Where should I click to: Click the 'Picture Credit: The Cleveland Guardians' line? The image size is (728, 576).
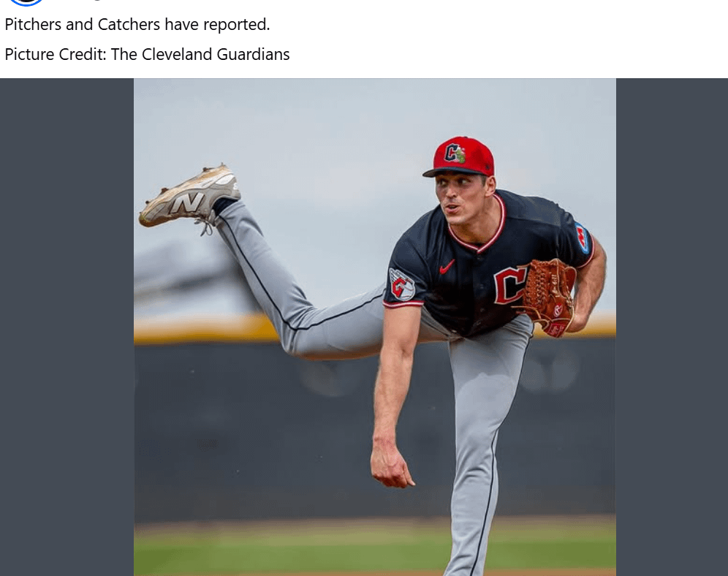point(147,54)
